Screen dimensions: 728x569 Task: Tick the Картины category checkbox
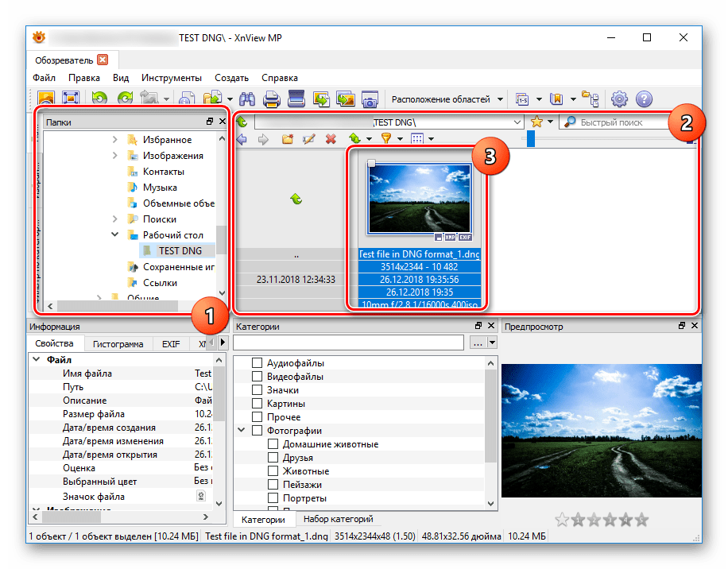tap(257, 404)
